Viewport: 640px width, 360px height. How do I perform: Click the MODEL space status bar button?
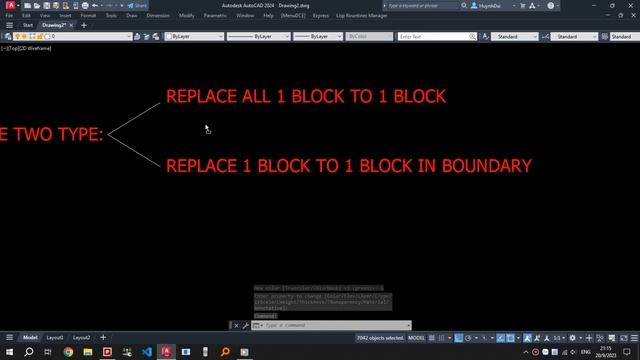tap(416, 338)
